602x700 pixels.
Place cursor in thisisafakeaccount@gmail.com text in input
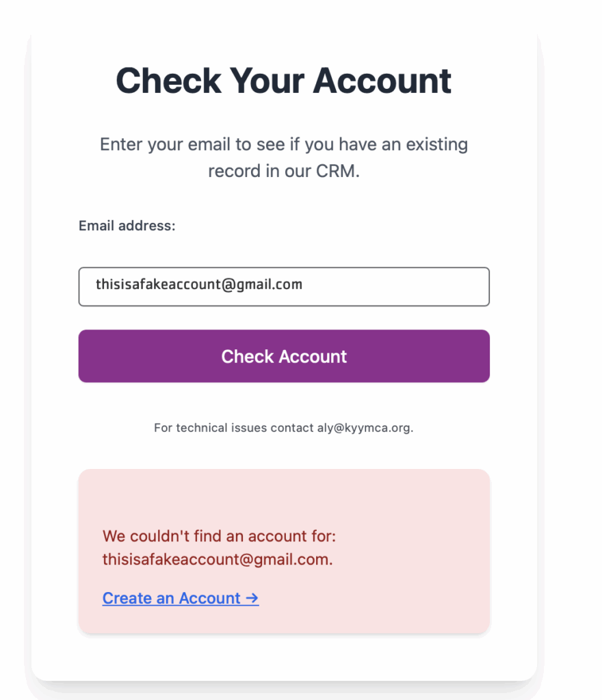coord(199,284)
